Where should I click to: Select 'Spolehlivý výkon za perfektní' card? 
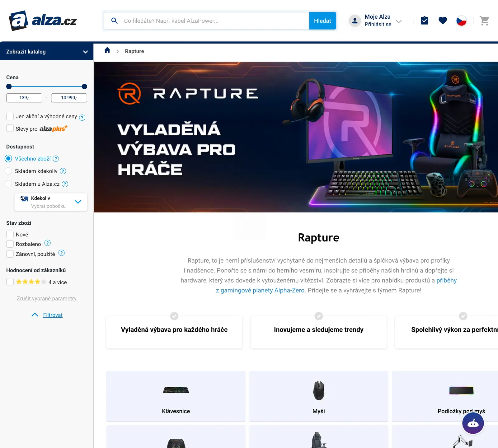(447, 332)
